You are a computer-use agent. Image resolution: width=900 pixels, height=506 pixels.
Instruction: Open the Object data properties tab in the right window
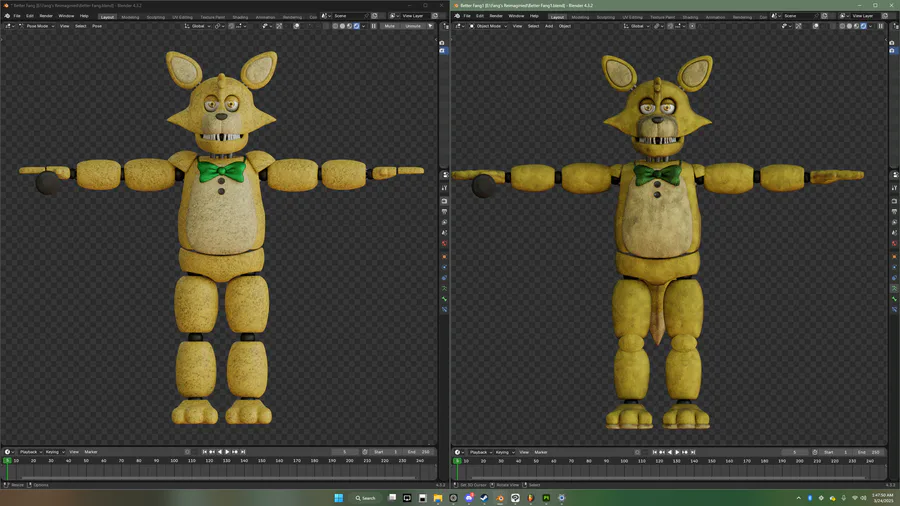(894, 288)
